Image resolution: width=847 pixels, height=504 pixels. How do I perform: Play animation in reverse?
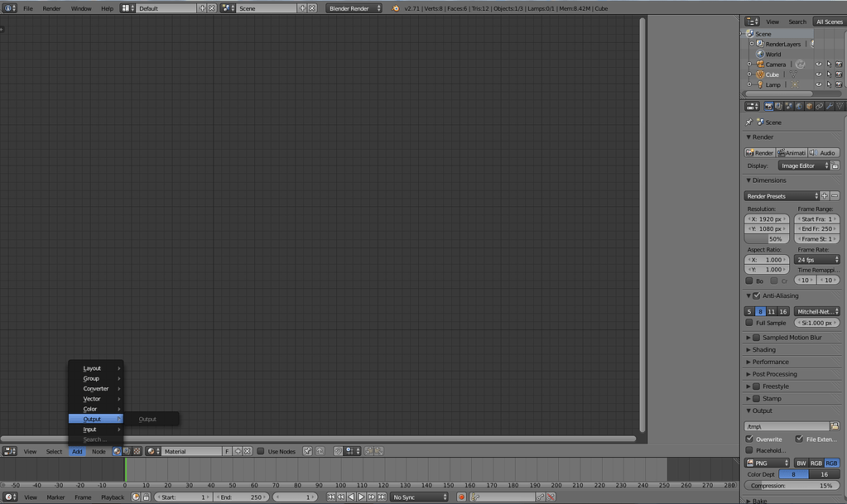pos(351,497)
